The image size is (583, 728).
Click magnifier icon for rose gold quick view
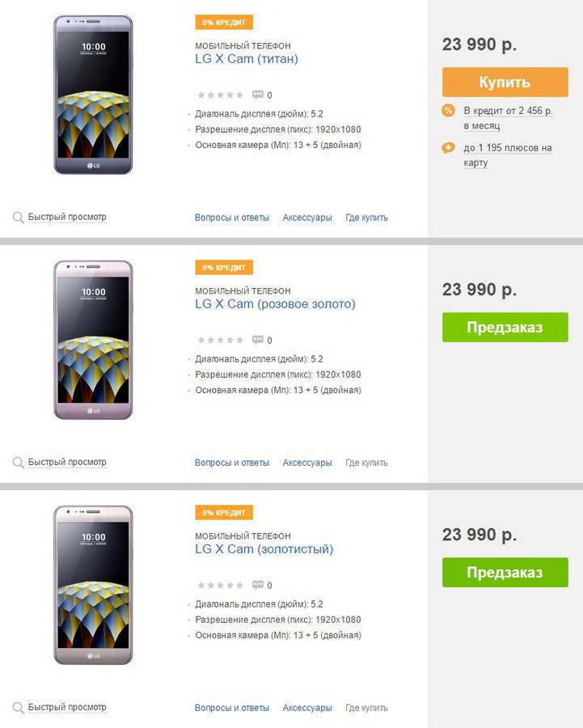click(x=18, y=463)
